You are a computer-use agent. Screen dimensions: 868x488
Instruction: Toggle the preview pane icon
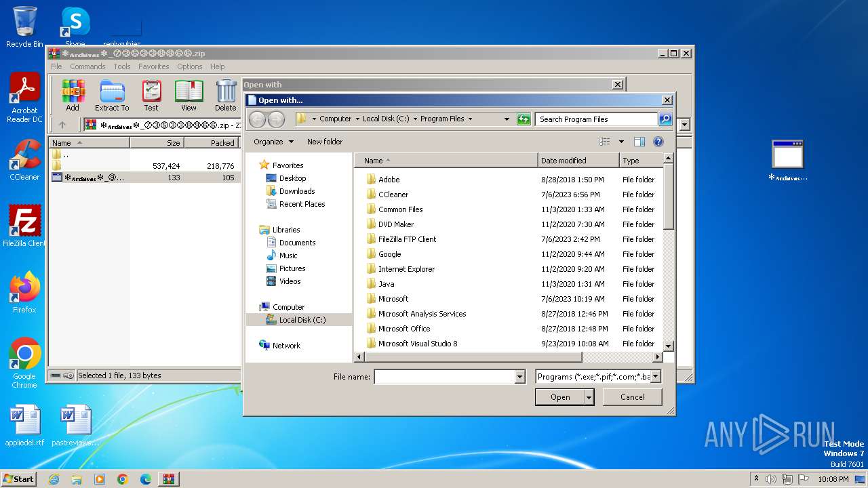pyautogui.click(x=639, y=142)
